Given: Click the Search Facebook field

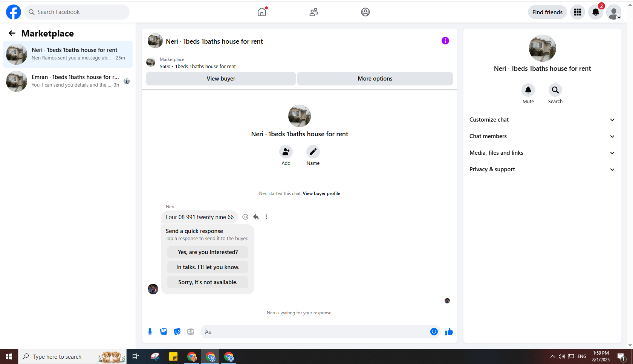Looking at the screenshot, I should [77, 12].
